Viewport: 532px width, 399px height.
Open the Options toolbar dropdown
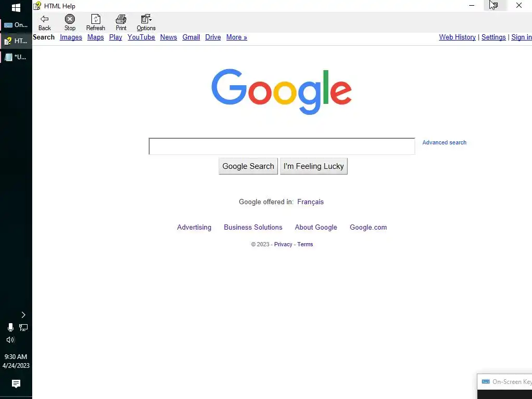[146, 23]
